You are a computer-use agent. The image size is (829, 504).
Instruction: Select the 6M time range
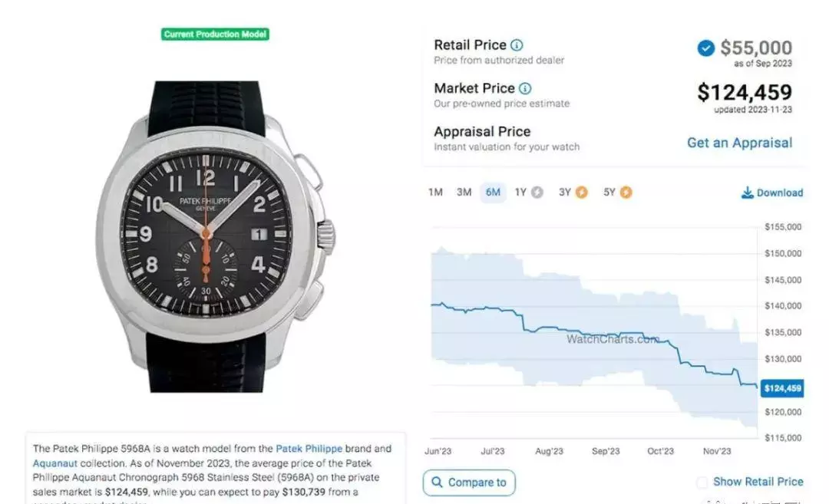(x=493, y=193)
